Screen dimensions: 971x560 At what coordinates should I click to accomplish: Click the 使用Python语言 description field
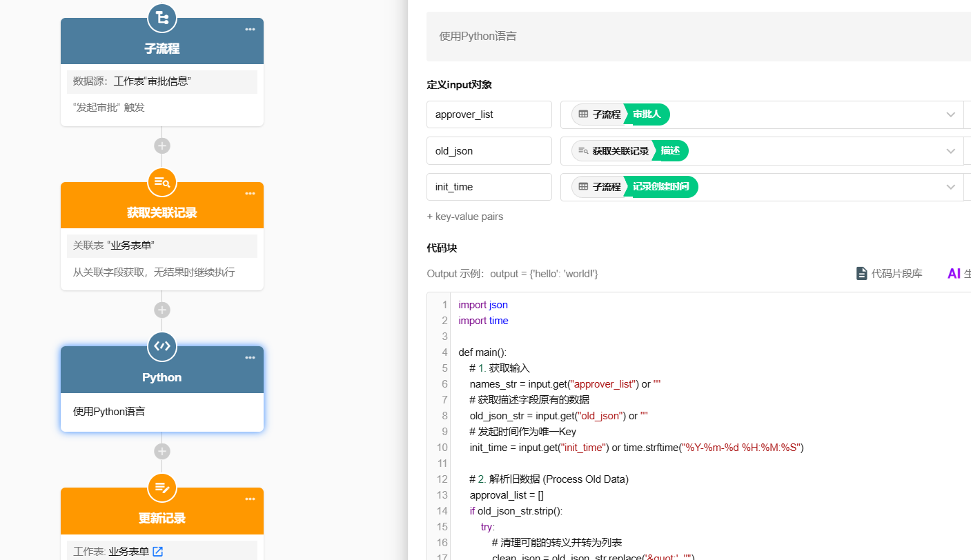(698, 36)
